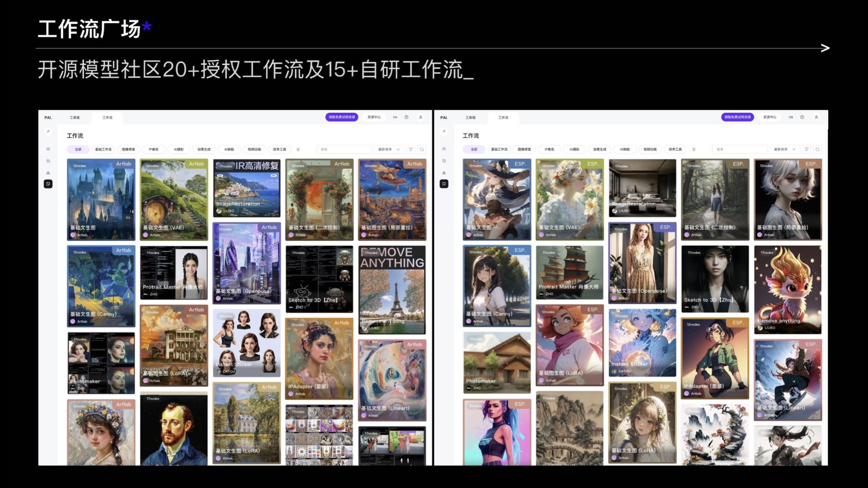Click the refresh icon in the left window
The image size is (868, 488).
422,149
